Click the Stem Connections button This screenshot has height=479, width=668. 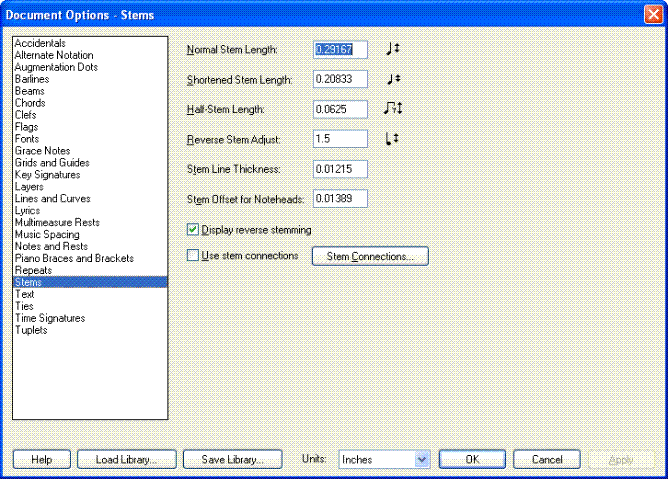click(370, 257)
